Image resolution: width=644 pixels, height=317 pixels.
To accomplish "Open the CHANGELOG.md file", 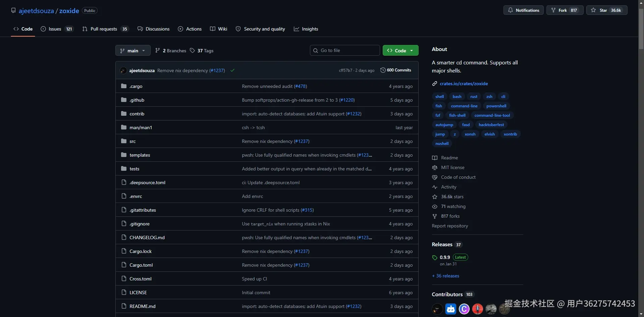I will point(147,237).
